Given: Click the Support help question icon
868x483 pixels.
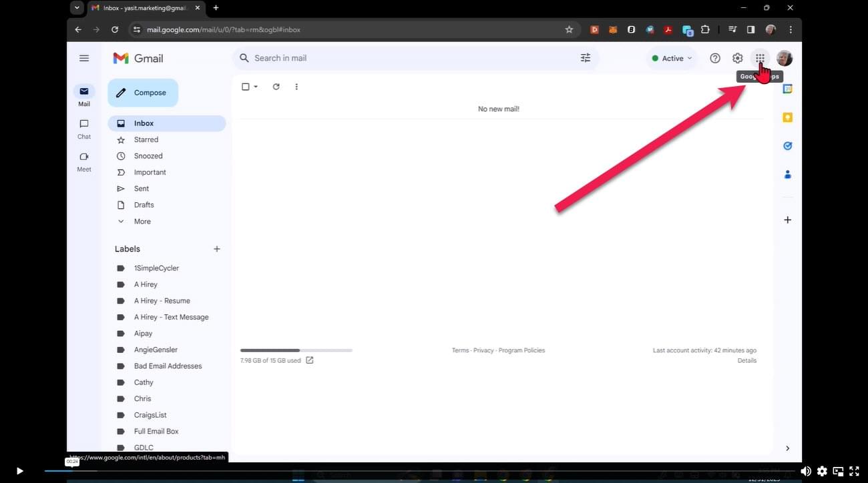Looking at the screenshot, I should coord(715,58).
